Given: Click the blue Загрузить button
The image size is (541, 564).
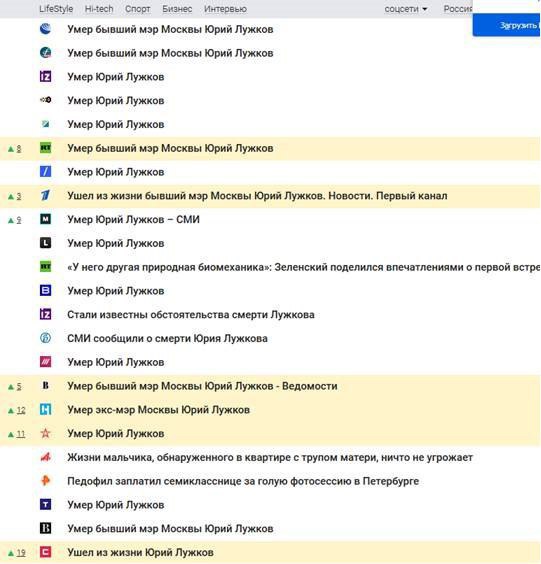Looking at the screenshot, I should click(x=506, y=25).
